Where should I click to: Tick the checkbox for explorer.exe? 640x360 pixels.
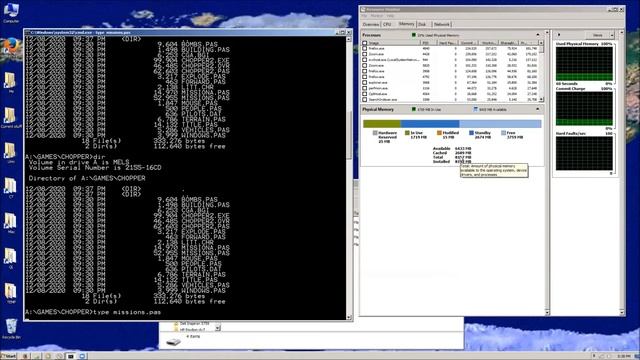point(364,82)
